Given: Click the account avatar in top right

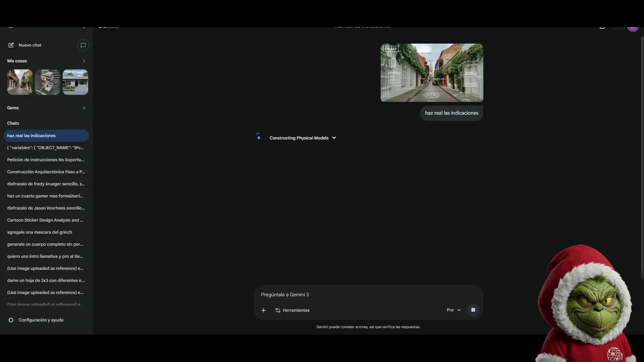Looking at the screenshot, I should pyautogui.click(x=633, y=28).
